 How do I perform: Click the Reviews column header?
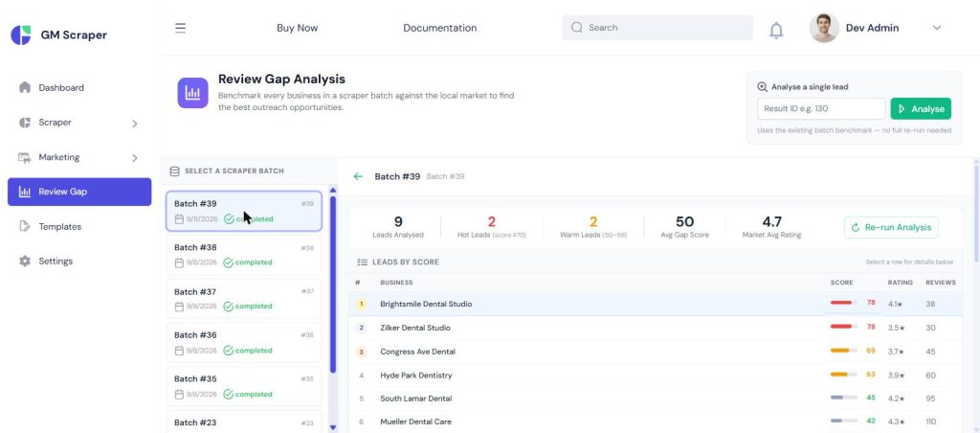(x=941, y=283)
